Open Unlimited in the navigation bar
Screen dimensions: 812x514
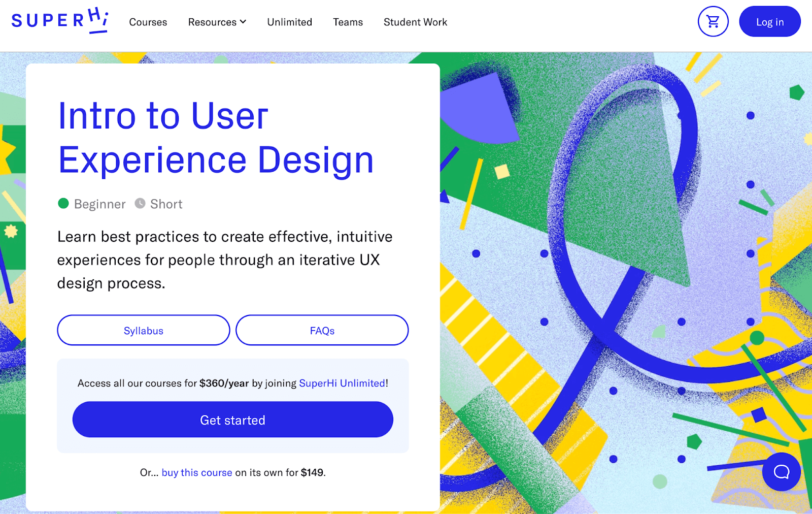(289, 22)
